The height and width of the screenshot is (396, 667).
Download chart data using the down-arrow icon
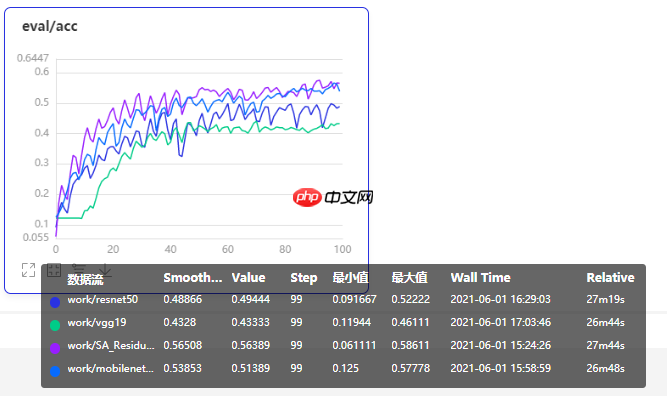tap(105, 270)
